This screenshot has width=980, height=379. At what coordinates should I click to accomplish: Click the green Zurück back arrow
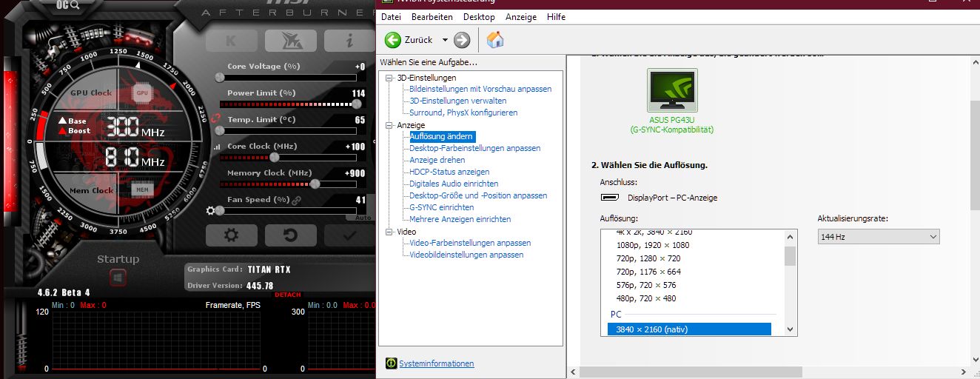pos(393,40)
